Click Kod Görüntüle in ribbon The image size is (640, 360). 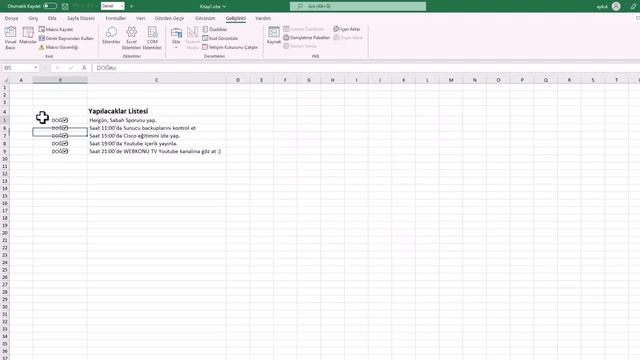(220, 38)
